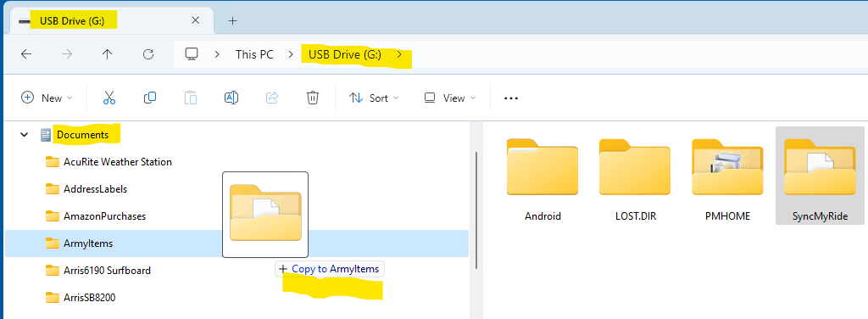Image resolution: width=868 pixels, height=319 pixels.
Task: Click the AmazonPurchases label in tree
Action: [104, 216]
